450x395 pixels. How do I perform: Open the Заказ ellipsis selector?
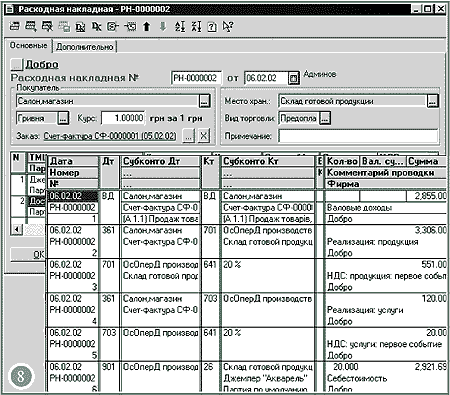(x=189, y=136)
